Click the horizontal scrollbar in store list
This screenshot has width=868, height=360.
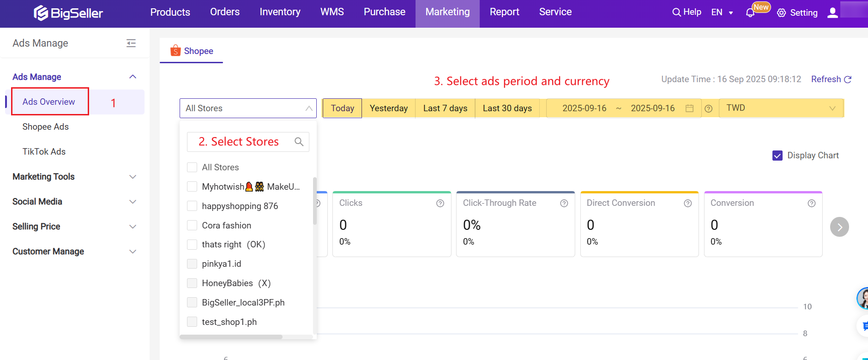click(x=231, y=337)
